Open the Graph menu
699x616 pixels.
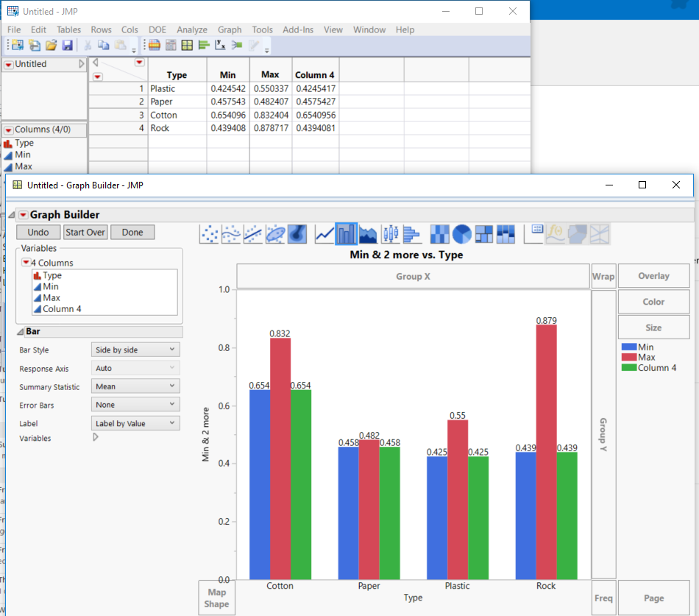pyautogui.click(x=230, y=29)
